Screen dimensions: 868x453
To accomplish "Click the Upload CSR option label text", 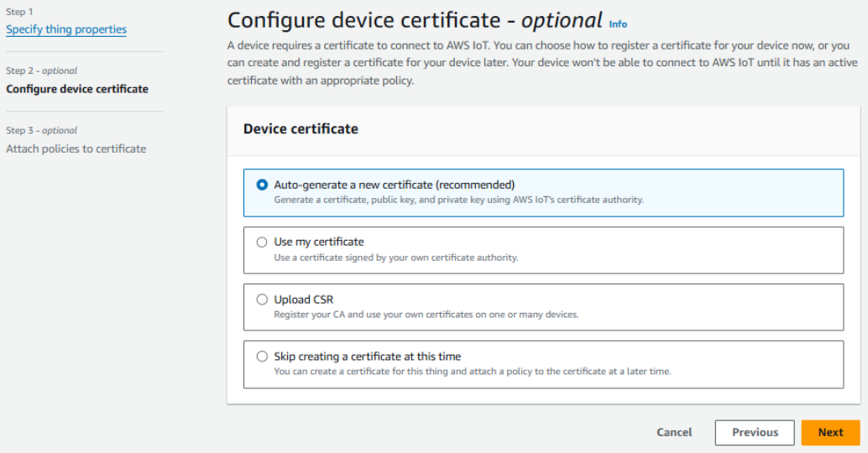I will pyautogui.click(x=304, y=299).
